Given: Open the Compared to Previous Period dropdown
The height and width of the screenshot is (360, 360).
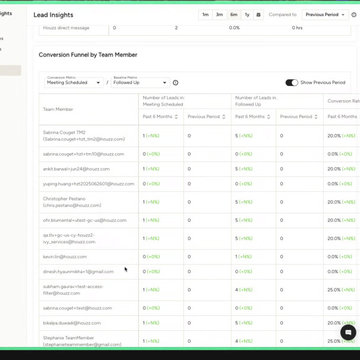Looking at the screenshot, I should tap(325, 15).
